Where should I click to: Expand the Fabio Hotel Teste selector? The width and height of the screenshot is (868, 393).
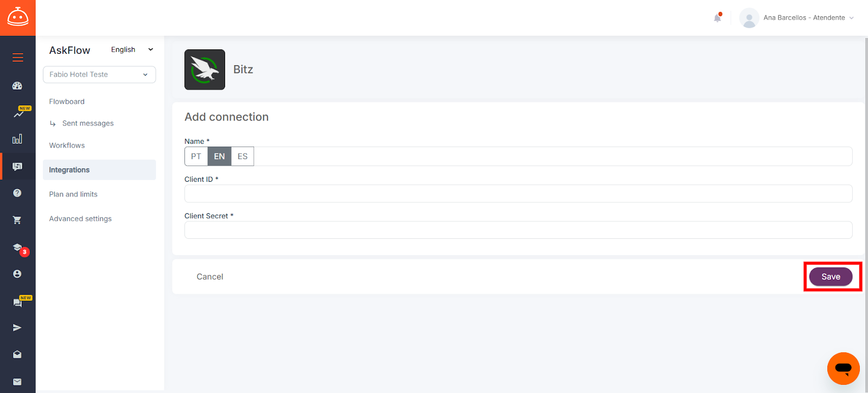coord(99,74)
